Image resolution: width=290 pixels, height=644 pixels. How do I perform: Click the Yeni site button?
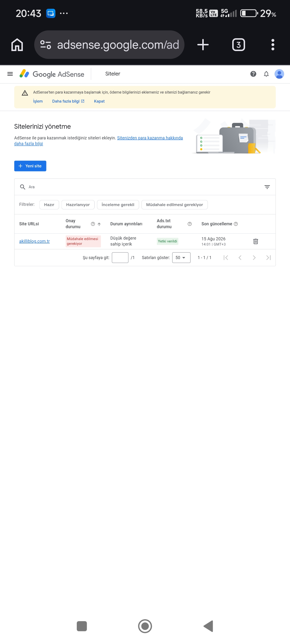(x=30, y=166)
